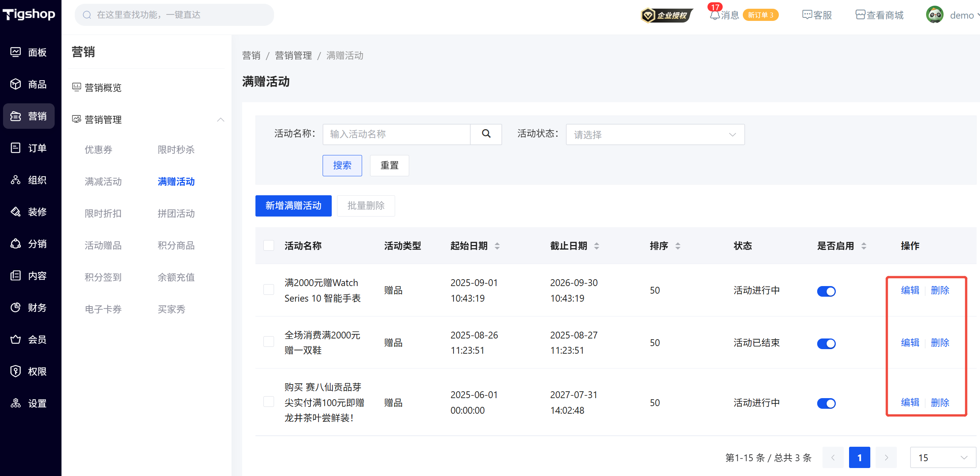Click the notification bell icon

point(714,15)
